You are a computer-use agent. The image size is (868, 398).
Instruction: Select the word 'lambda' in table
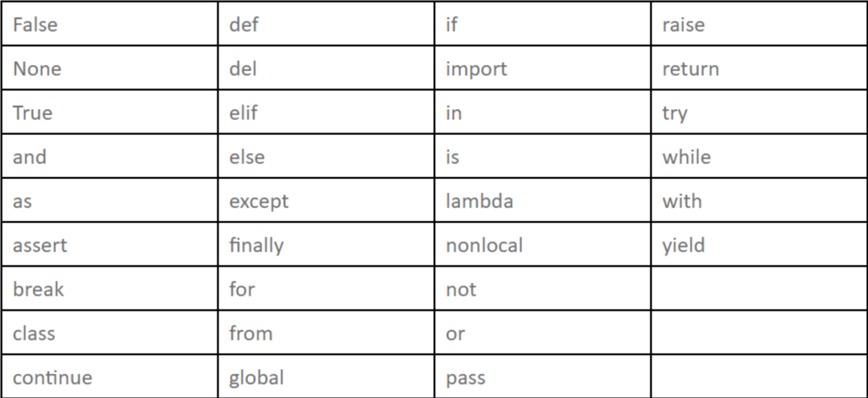coord(479,201)
